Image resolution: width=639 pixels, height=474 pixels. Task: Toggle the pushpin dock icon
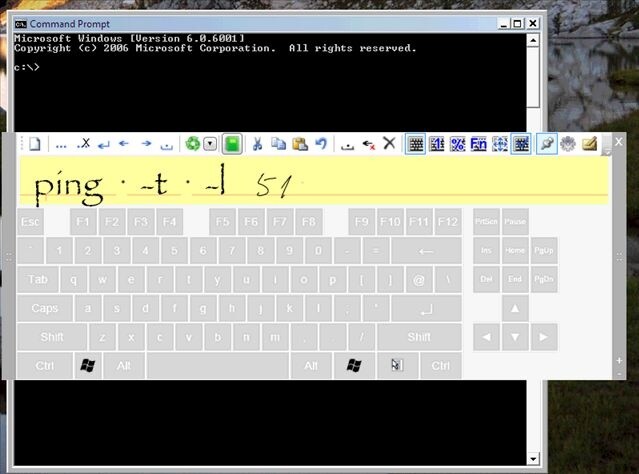(546, 144)
